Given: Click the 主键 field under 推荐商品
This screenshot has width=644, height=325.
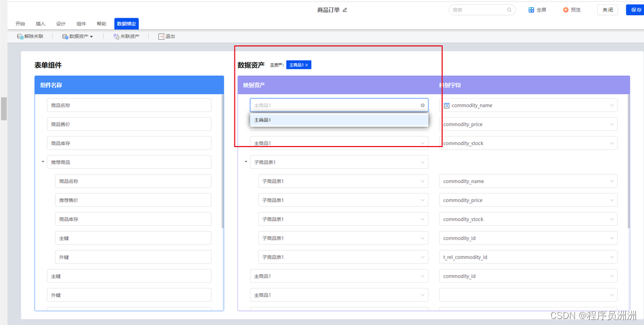Looking at the screenshot, I should coord(133,238).
